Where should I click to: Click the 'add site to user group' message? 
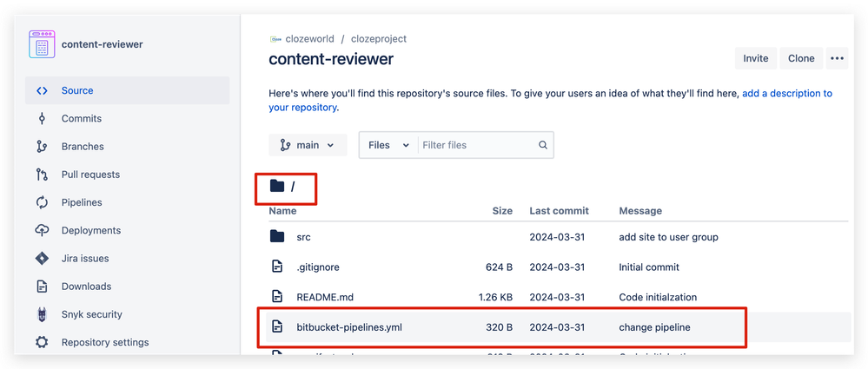click(669, 237)
